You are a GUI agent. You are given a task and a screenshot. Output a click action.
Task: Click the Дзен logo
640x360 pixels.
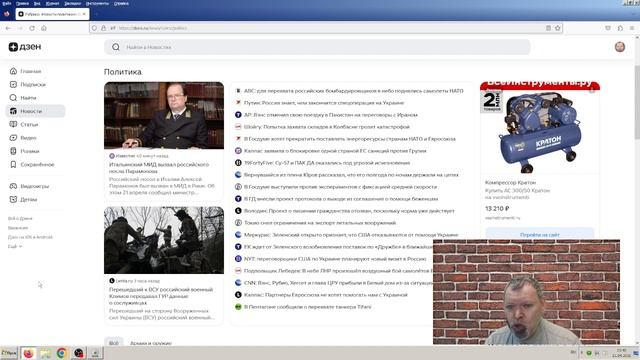click(x=25, y=47)
